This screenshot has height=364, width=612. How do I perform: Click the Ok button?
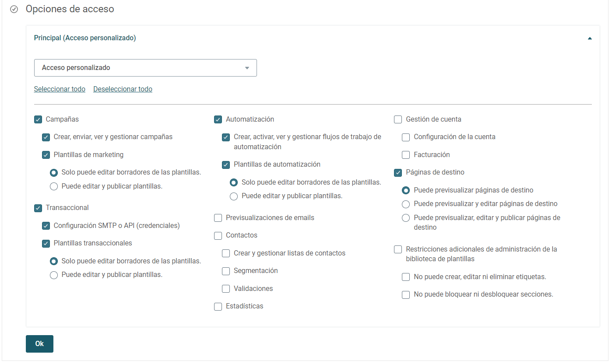pyautogui.click(x=39, y=344)
